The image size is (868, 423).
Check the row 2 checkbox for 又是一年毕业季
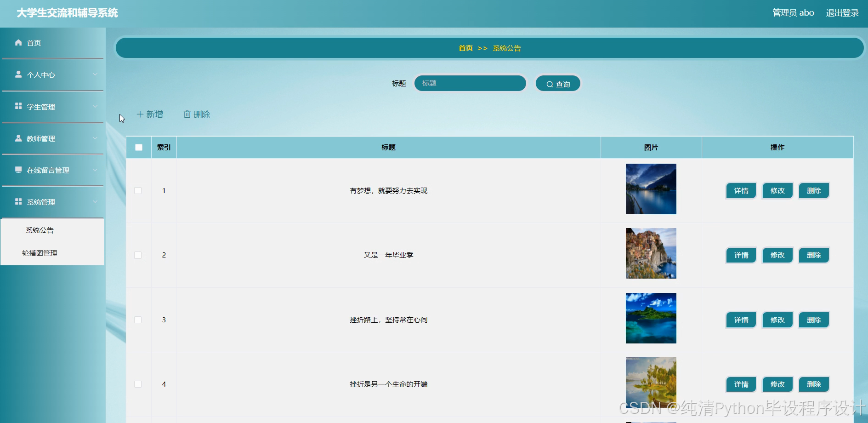click(x=138, y=255)
